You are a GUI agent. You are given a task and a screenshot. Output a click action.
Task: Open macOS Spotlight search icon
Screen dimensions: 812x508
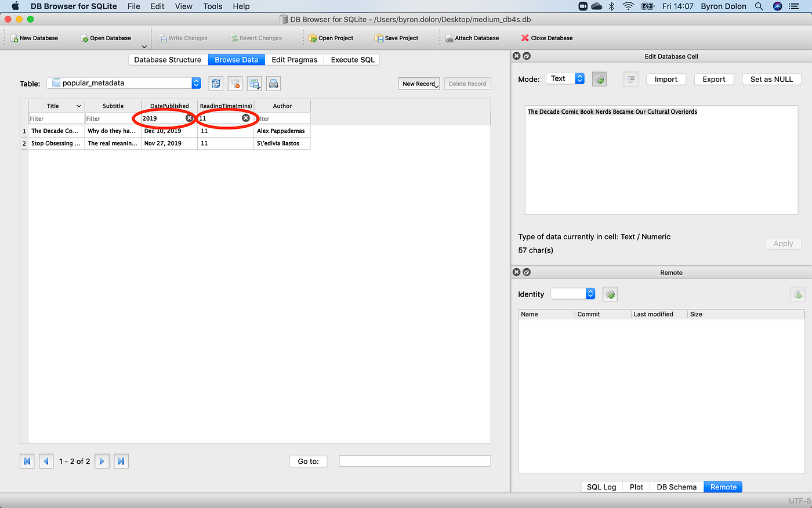click(x=759, y=6)
